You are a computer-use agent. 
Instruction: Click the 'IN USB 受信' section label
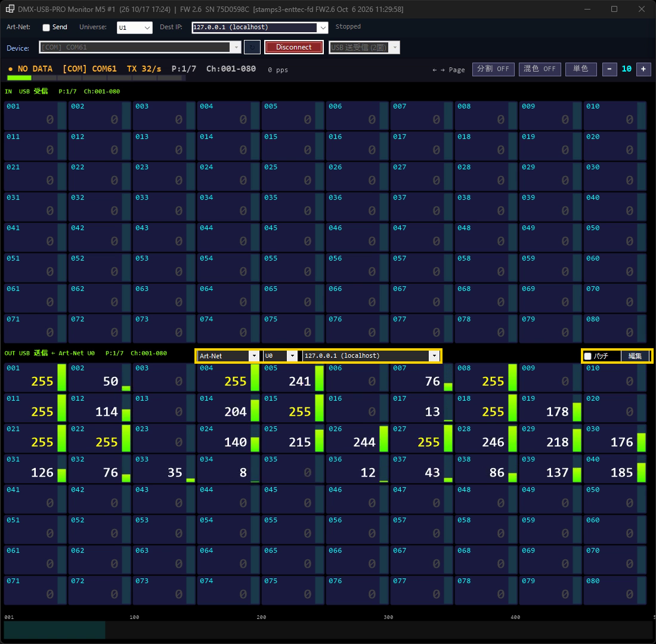pos(26,91)
